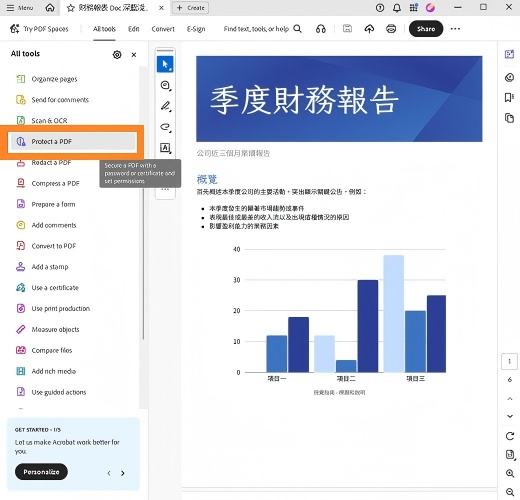Open the bookmarks panel icon
This screenshot has width=520, height=500.
pyautogui.click(x=509, y=98)
